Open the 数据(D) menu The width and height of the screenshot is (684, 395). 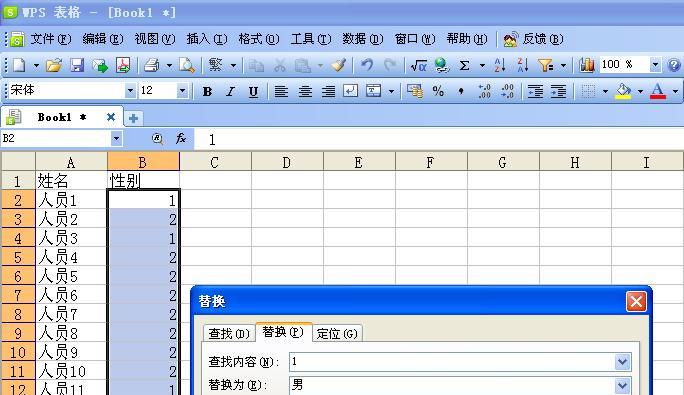363,39
